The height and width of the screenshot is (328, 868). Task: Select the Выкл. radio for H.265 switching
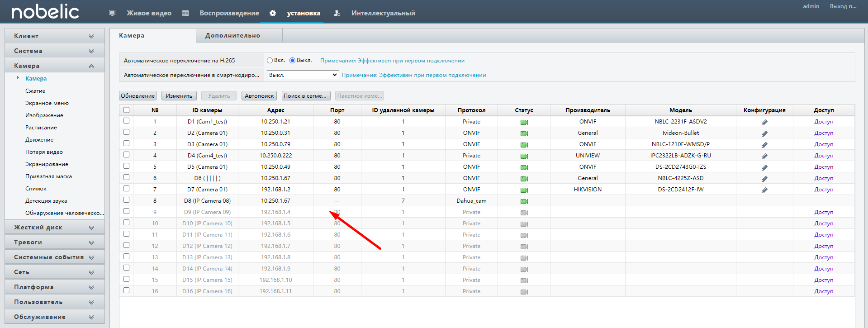point(292,61)
